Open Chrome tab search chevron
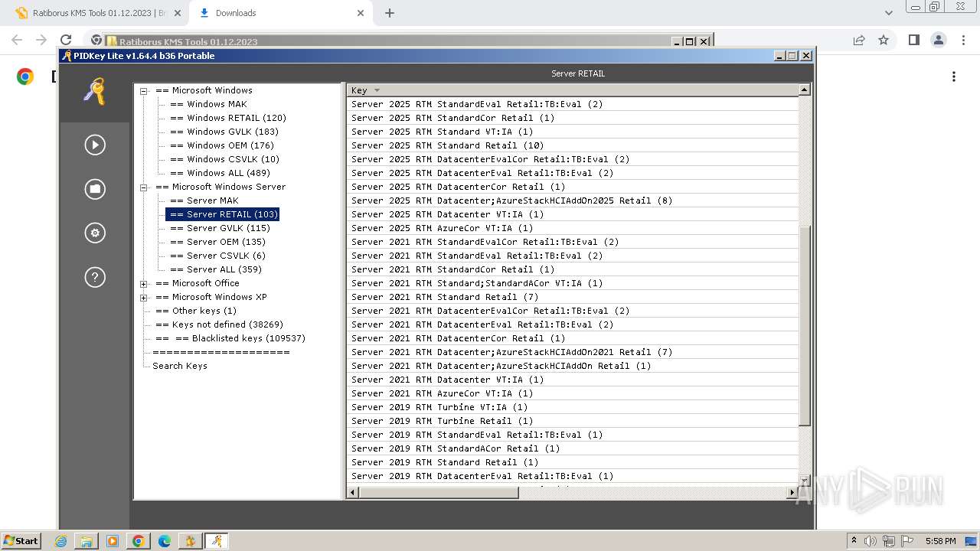Image resolution: width=980 pixels, height=551 pixels. click(889, 13)
